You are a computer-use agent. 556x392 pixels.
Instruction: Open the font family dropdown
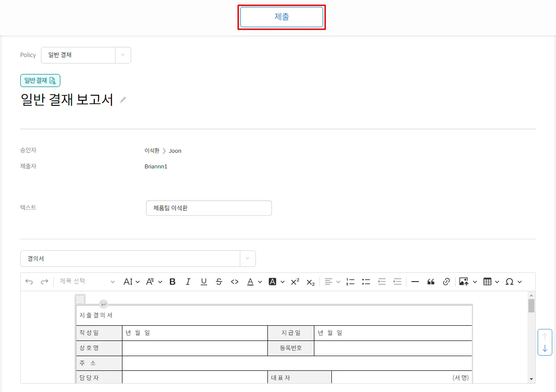pos(154,282)
